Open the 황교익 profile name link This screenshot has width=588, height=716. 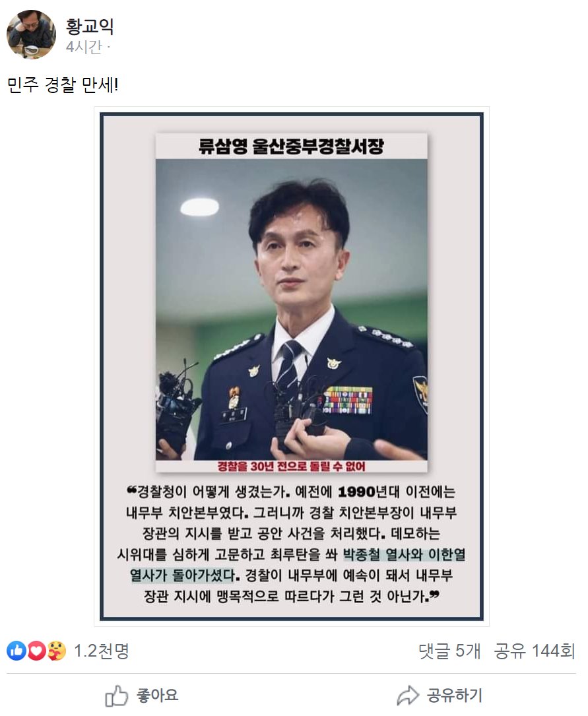pos(90,26)
